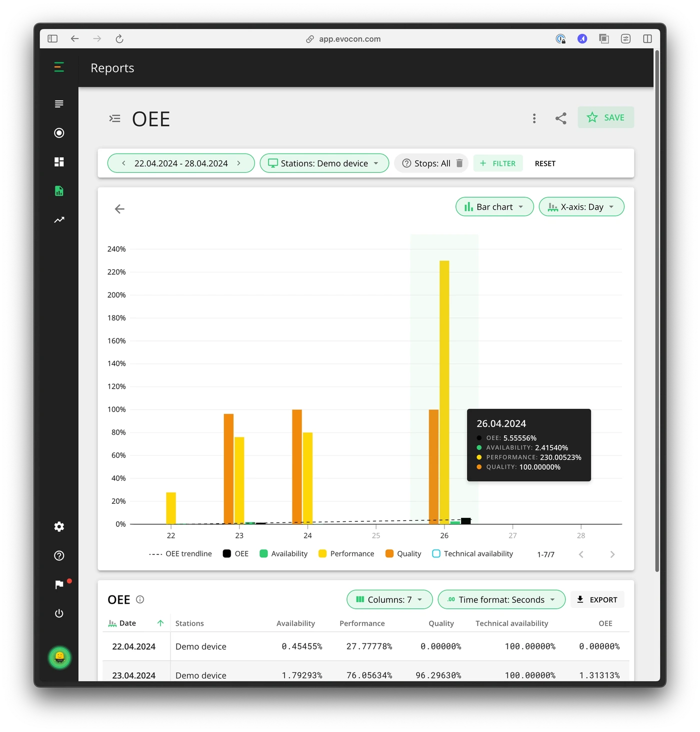
Task: Open the list view icon in sidebar
Action: 59,104
